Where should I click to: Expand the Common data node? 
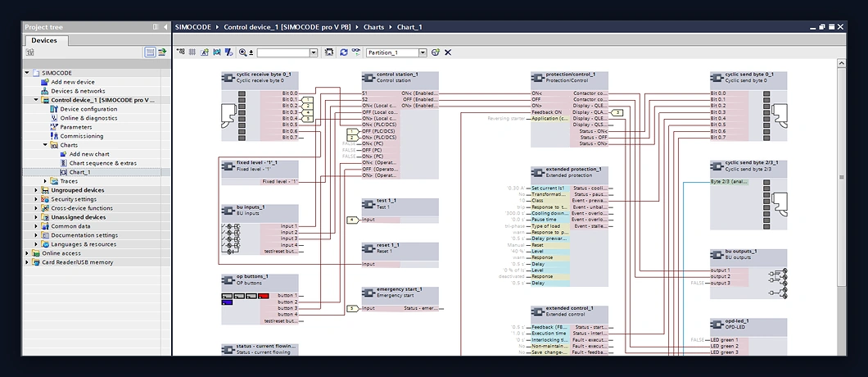(36, 226)
